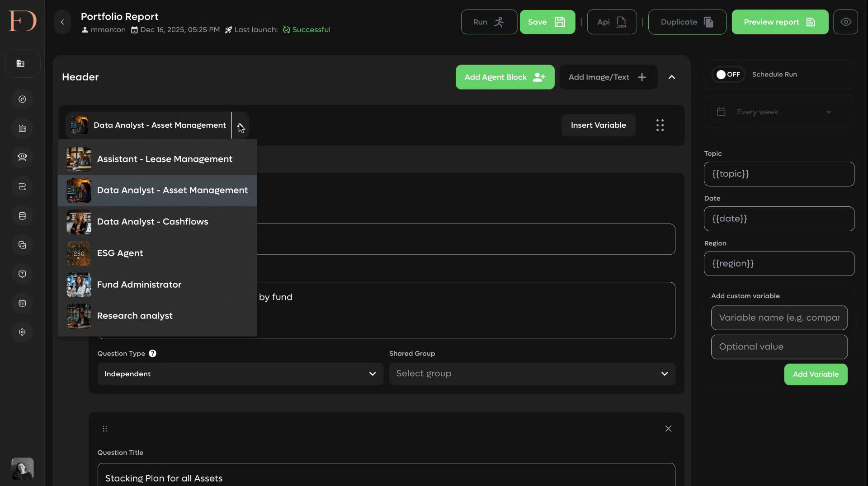Click the Portfolio Report title
This screenshot has width=868, height=486.
[x=120, y=17]
